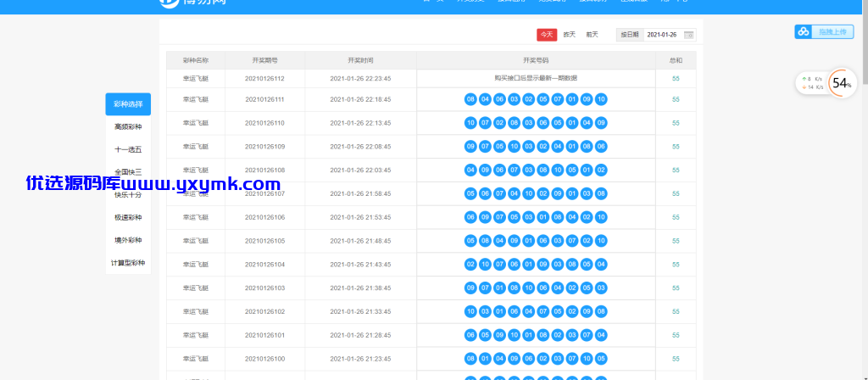Click the issue number 20210126109
Viewport: 868px width, 380px height.
[264, 147]
